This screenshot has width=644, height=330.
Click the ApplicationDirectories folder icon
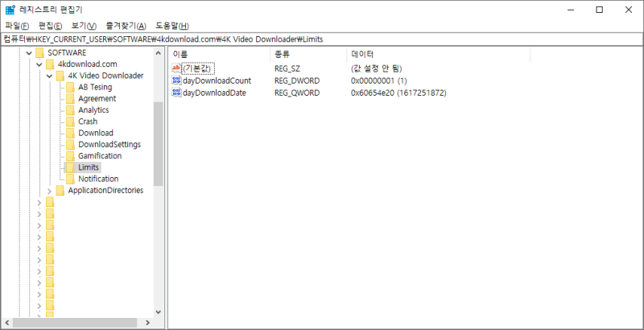click(60, 191)
